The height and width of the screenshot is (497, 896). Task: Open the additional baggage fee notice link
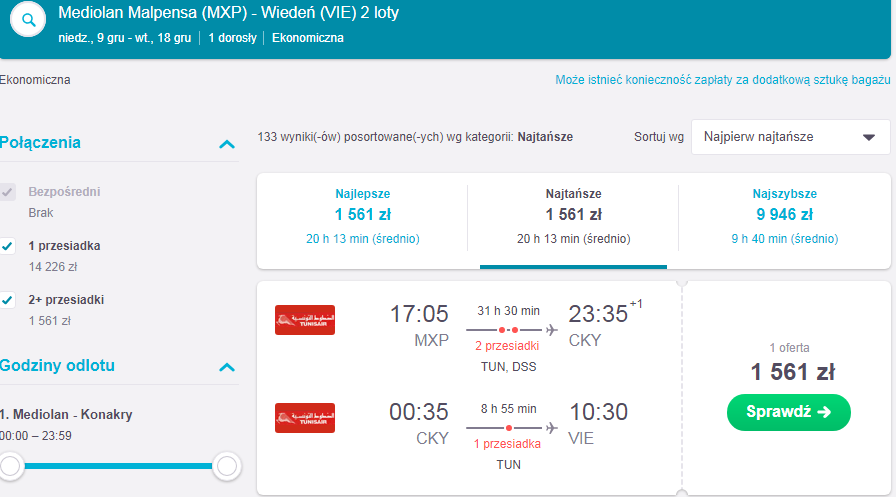(x=723, y=80)
